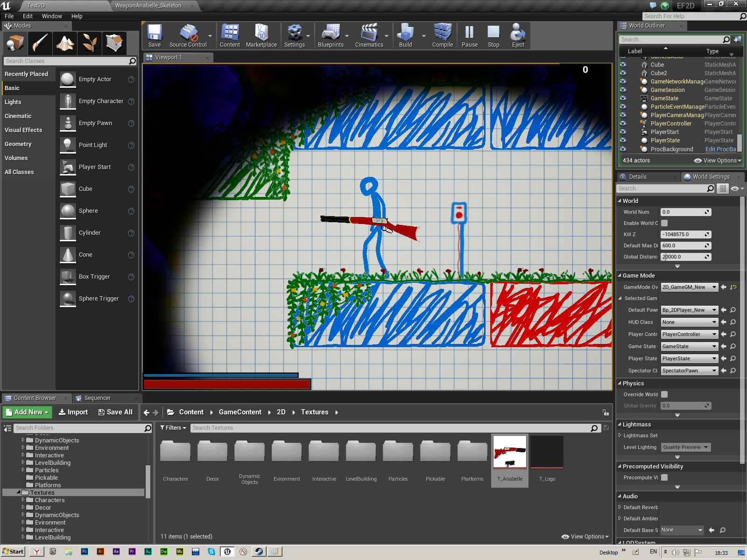
Task: Open the Help menu
Action: pos(77,16)
